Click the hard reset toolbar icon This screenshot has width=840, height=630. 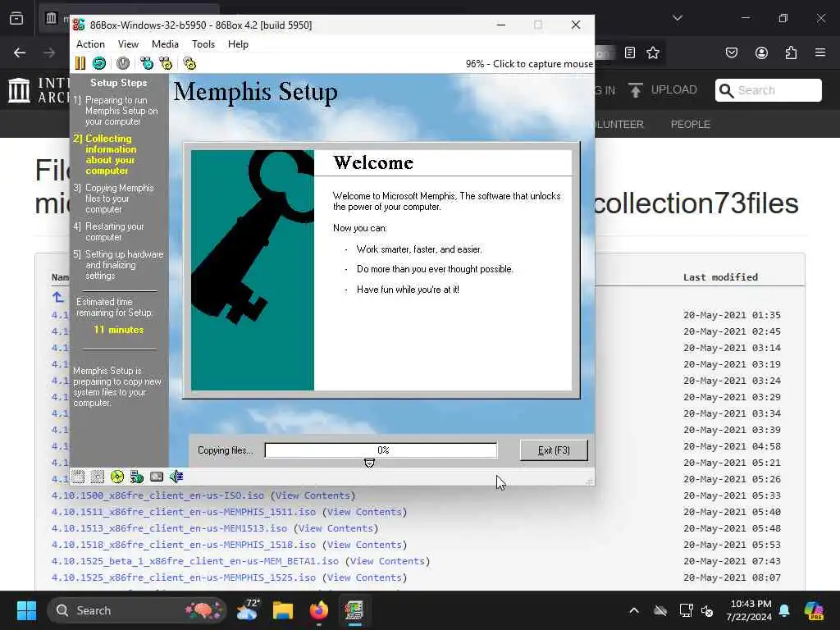(99, 63)
